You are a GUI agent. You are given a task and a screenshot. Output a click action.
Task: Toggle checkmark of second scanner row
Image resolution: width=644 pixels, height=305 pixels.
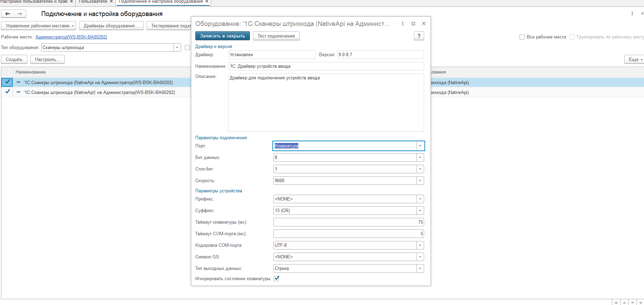pos(7,92)
